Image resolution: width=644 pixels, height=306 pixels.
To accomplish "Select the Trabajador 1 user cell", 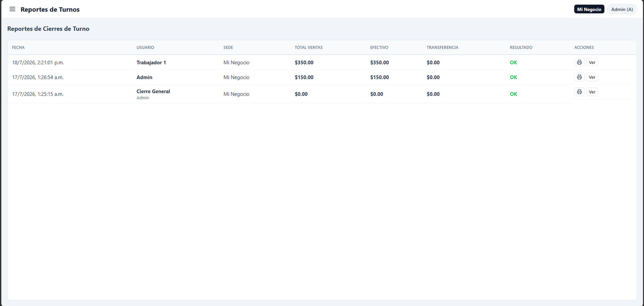I will pos(151,63).
